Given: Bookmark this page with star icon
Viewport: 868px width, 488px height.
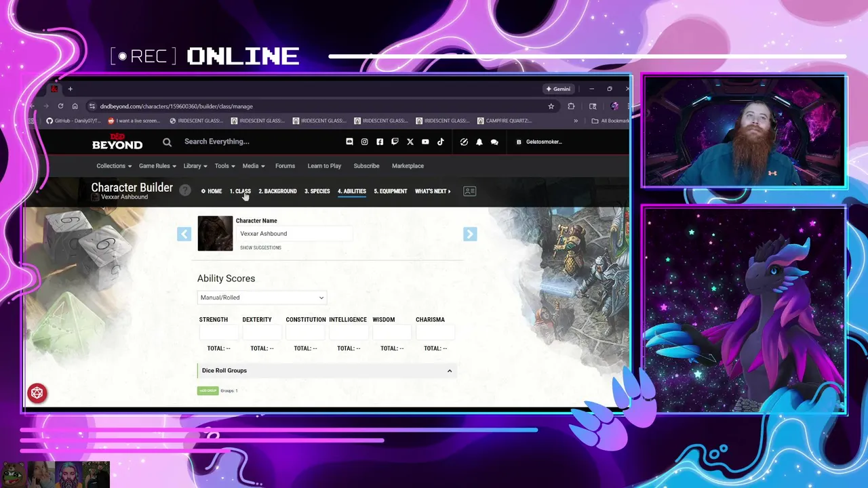Looking at the screenshot, I should pos(551,106).
